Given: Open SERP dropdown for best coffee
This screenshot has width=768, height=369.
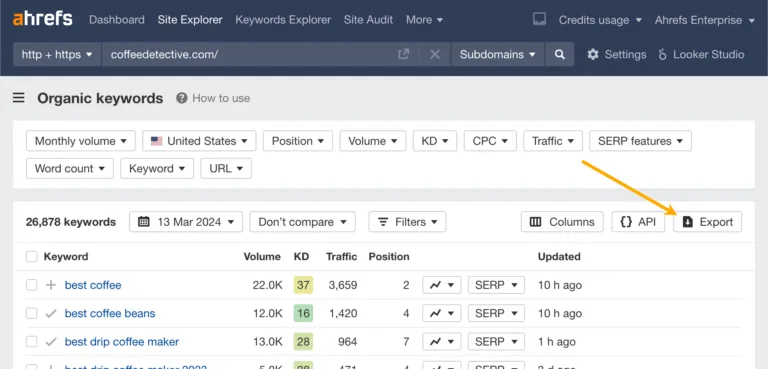Looking at the screenshot, I should pyautogui.click(x=496, y=285).
